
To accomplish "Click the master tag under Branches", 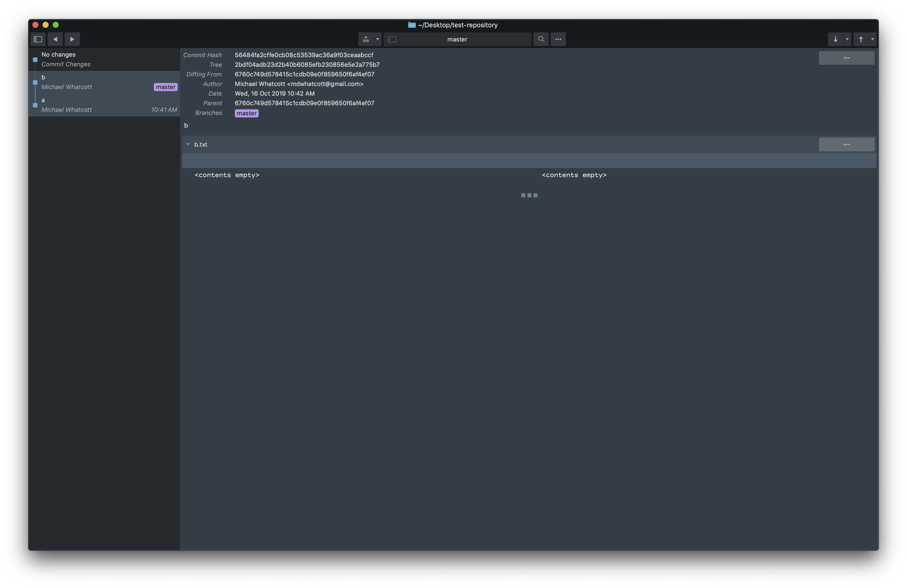I will tap(246, 114).
